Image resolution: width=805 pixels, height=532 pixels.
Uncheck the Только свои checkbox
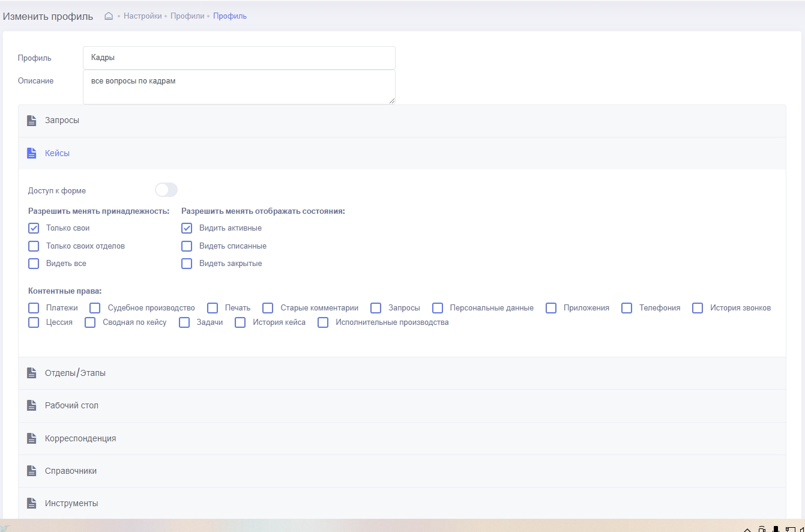click(34, 228)
